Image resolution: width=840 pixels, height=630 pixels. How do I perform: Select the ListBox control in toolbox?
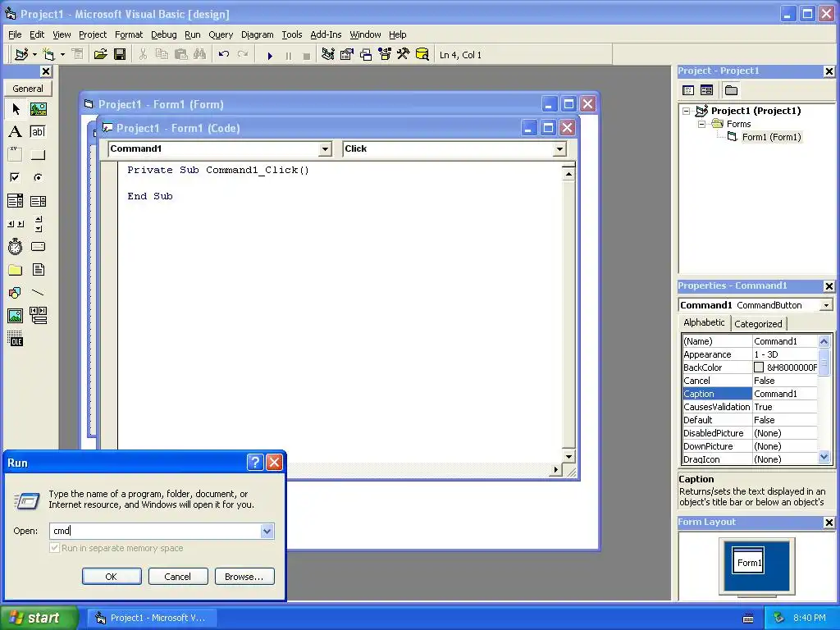click(x=38, y=201)
